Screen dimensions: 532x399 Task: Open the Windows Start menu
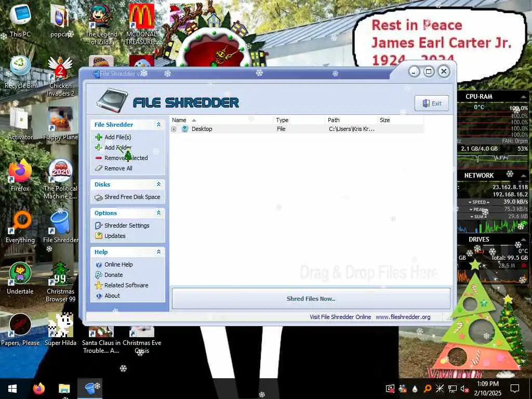pos(12,389)
